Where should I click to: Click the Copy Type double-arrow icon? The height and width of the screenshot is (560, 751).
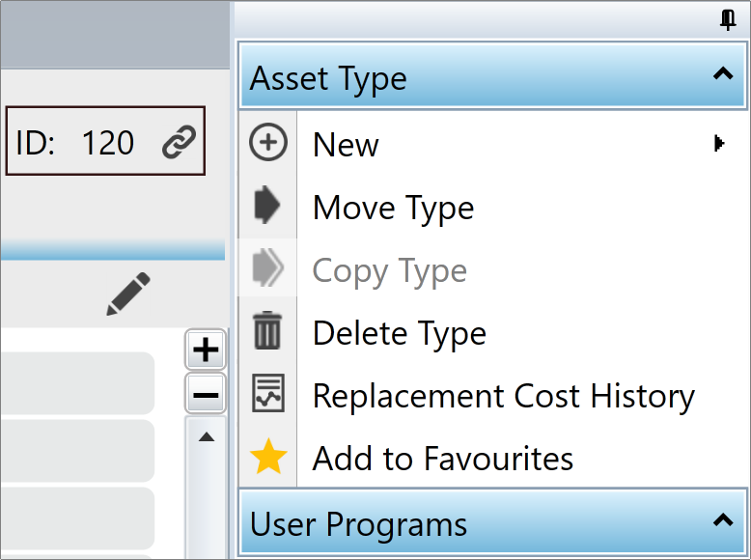click(267, 267)
